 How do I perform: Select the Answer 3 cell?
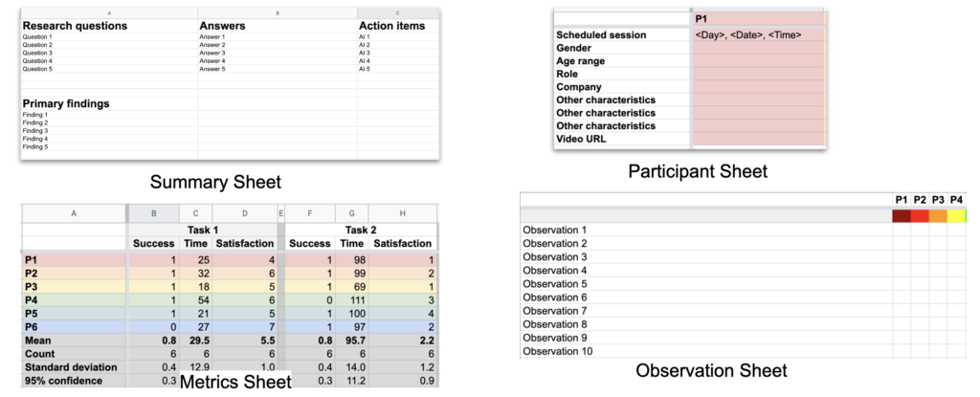pos(278,54)
